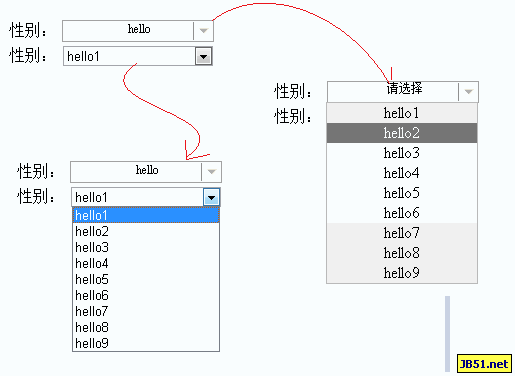Viewport: 515px width, 376px height.
Task: Choose highlighted hello2 in the styled list
Action: 402,133
